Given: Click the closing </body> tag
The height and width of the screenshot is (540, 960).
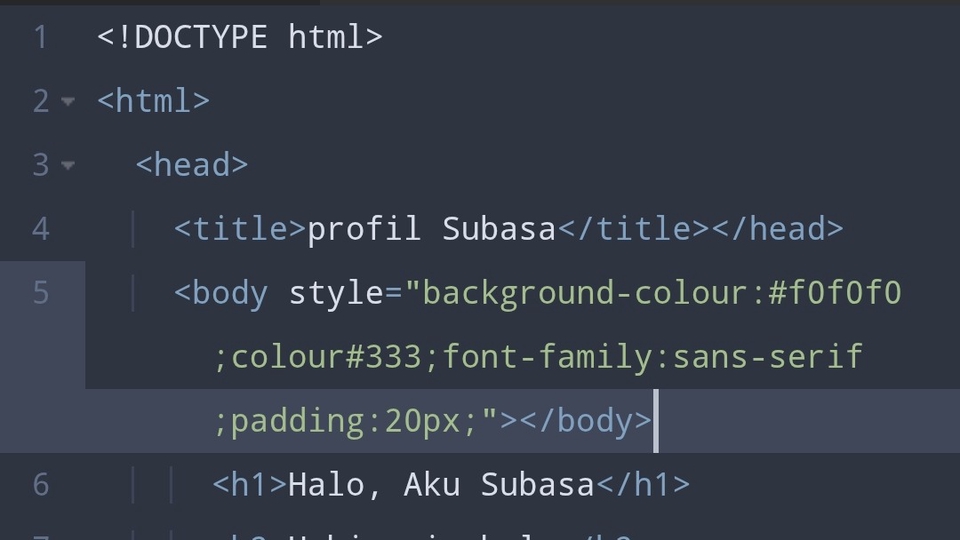Looking at the screenshot, I should coord(586,421).
